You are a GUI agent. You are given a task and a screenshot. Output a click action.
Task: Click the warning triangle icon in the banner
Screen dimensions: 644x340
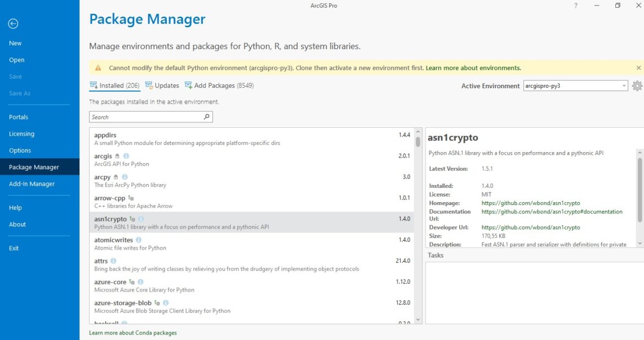98,68
